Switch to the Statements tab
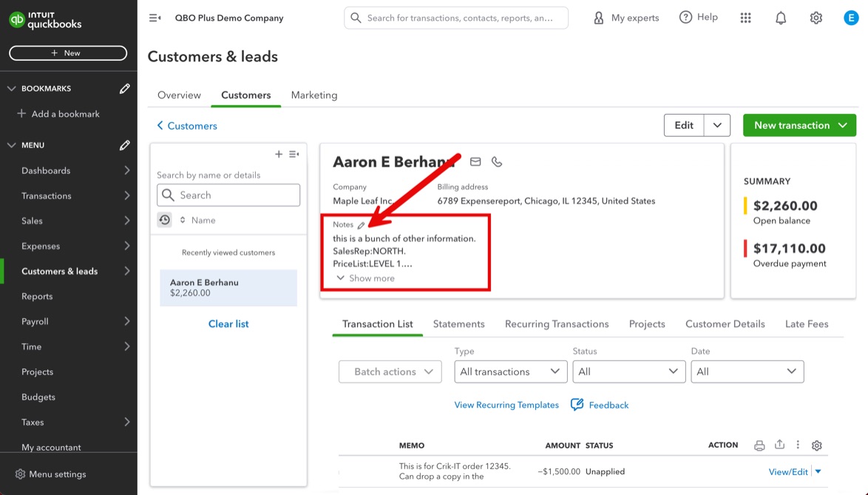Screen dimensions: 868x495 pyautogui.click(x=458, y=324)
